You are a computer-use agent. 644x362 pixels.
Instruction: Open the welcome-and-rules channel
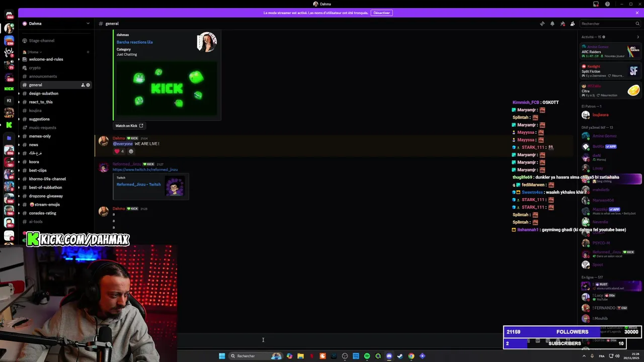coord(56,59)
